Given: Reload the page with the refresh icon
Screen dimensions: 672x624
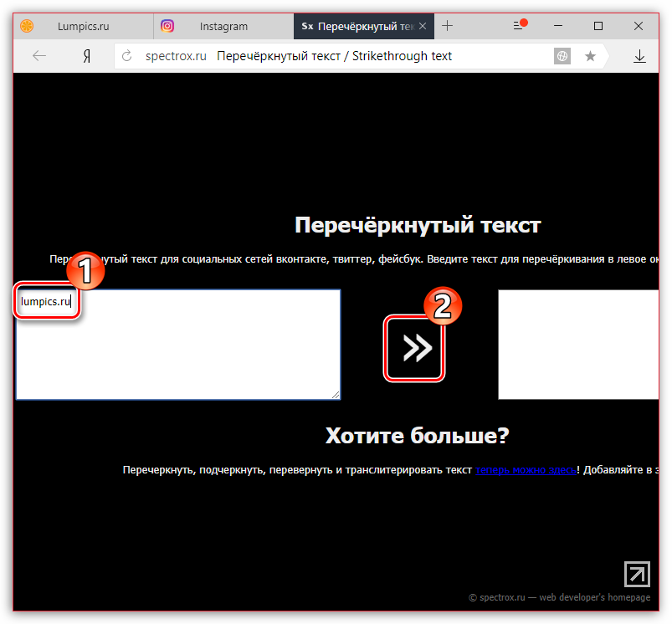Looking at the screenshot, I should (x=127, y=56).
